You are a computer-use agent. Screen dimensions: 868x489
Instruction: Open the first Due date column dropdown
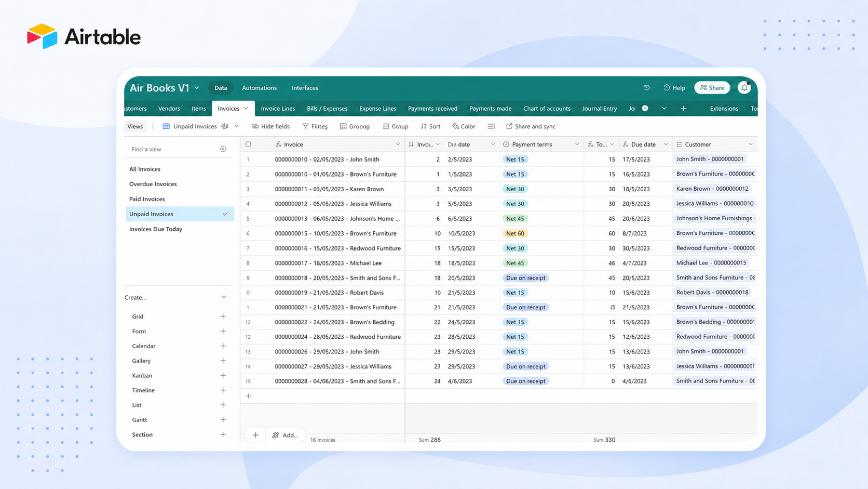(493, 144)
